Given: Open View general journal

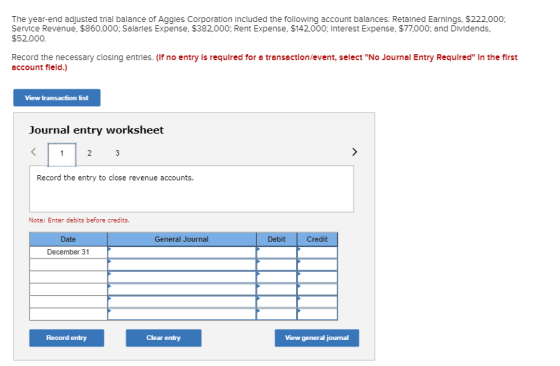Looking at the screenshot, I should (x=317, y=338).
